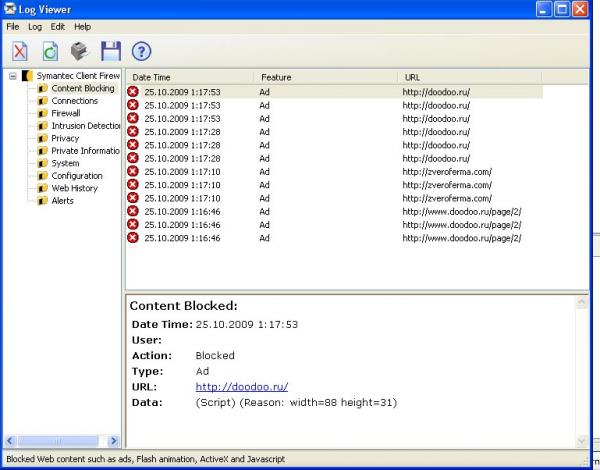The width and height of the screenshot is (600, 470).
Task: Click the Print toolbar icon
Action: tap(80, 51)
